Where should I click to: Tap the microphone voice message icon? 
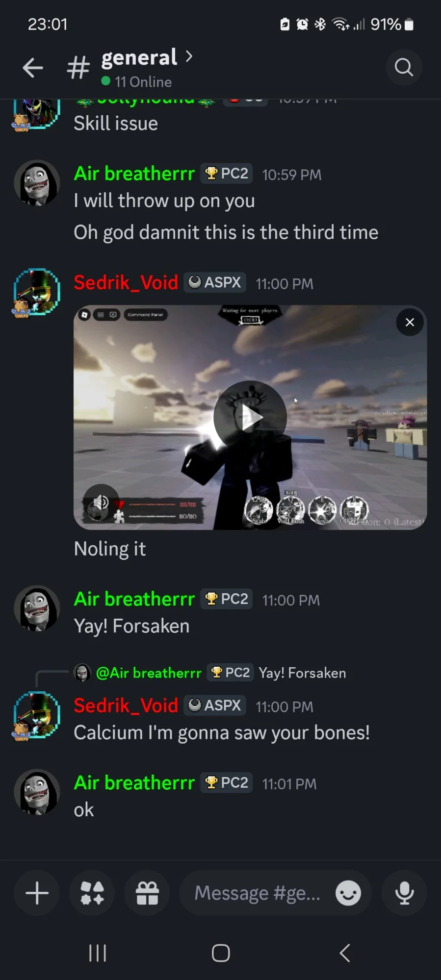(404, 893)
